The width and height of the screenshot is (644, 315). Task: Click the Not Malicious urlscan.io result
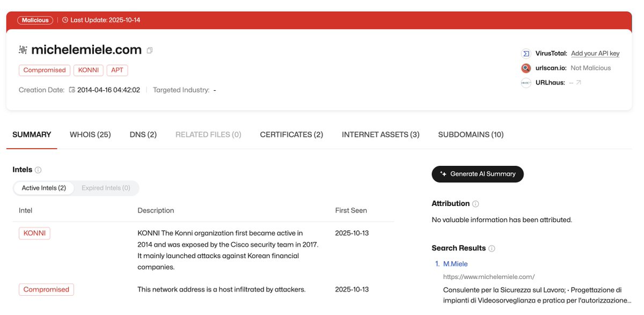click(x=591, y=68)
